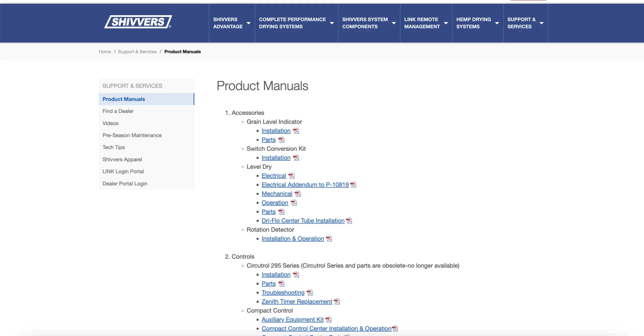Open the Shivvers Advantage menu
The height and width of the screenshot is (336, 644).
pyautogui.click(x=228, y=23)
